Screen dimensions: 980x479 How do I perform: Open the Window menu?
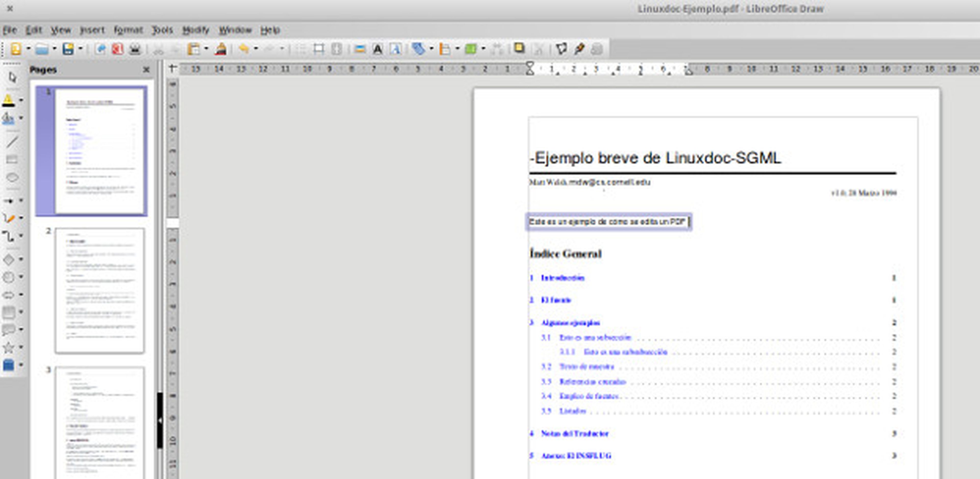tap(235, 30)
